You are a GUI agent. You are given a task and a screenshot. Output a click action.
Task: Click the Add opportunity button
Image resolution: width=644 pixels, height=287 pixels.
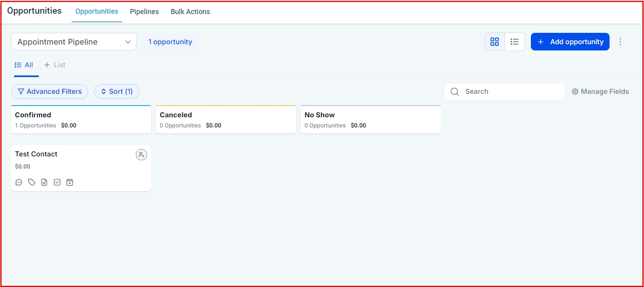click(x=570, y=42)
